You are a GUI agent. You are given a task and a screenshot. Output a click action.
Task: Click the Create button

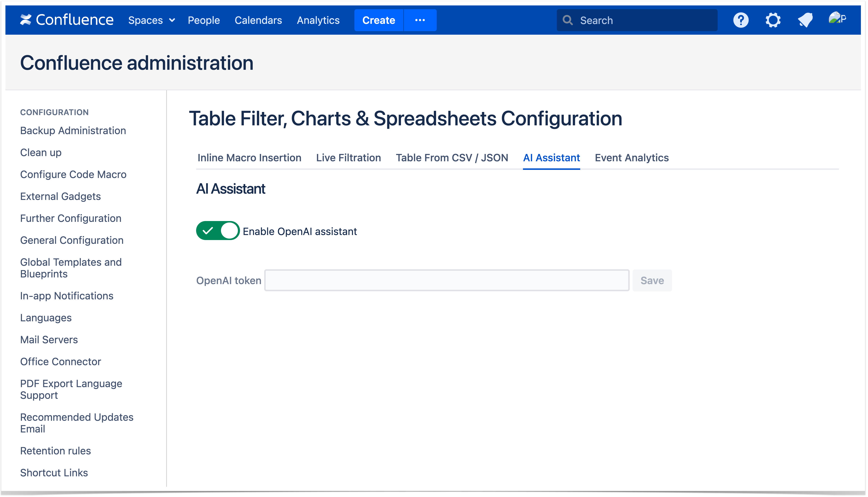pos(378,20)
